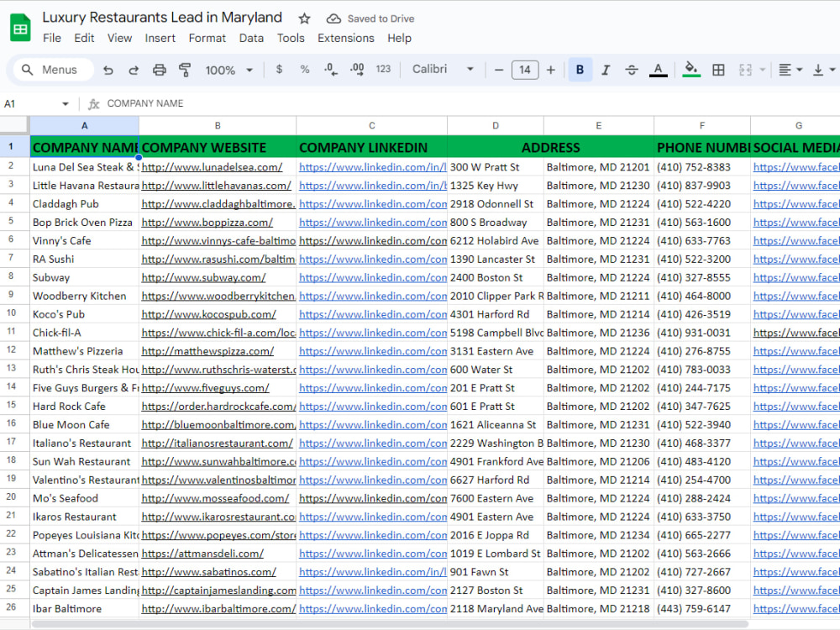
Task: Open the Facebook link in Vinny's Cafe row
Action: [x=796, y=240]
